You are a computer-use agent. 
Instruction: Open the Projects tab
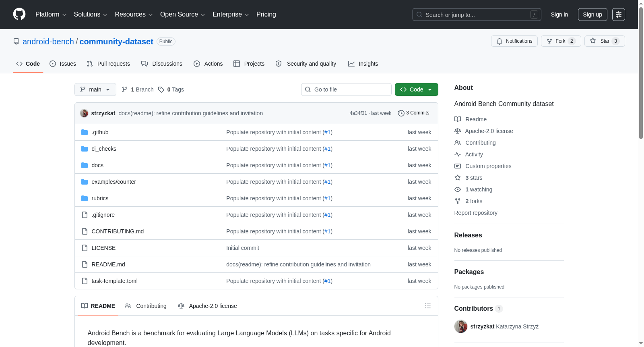coord(249,64)
